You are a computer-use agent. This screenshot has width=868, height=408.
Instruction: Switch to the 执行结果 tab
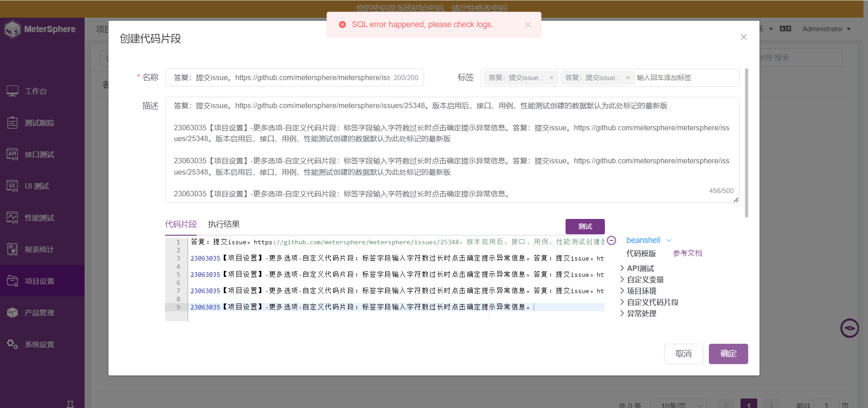point(224,224)
